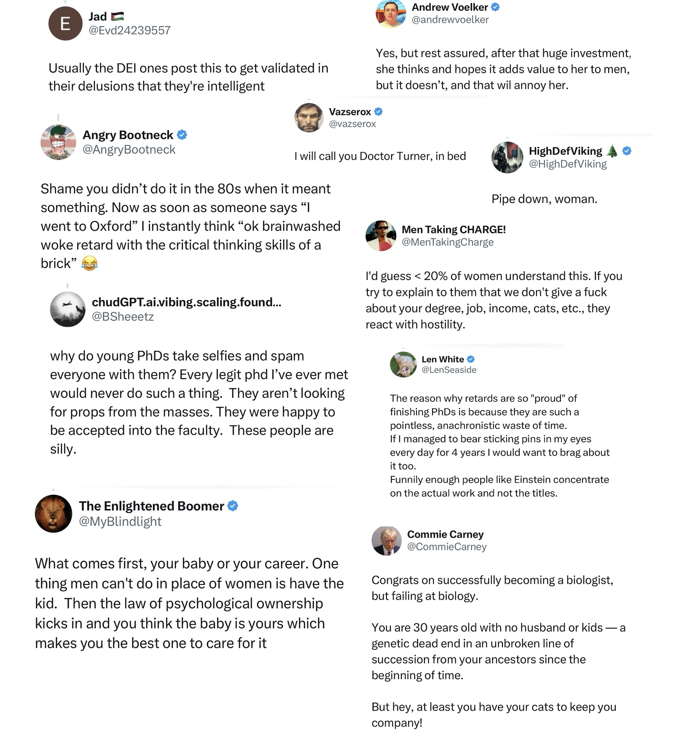Click The Enlightened Boomer's verified badge

pyautogui.click(x=233, y=506)
